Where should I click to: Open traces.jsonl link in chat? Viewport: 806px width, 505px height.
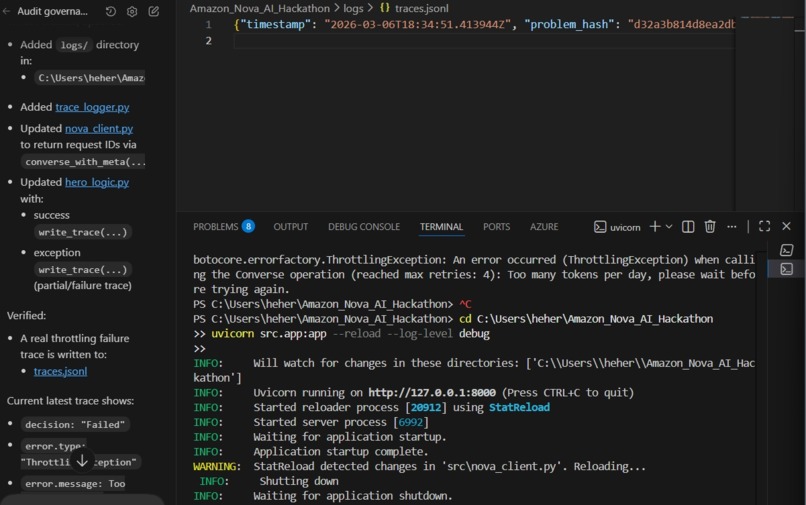(x=60, y=371)
